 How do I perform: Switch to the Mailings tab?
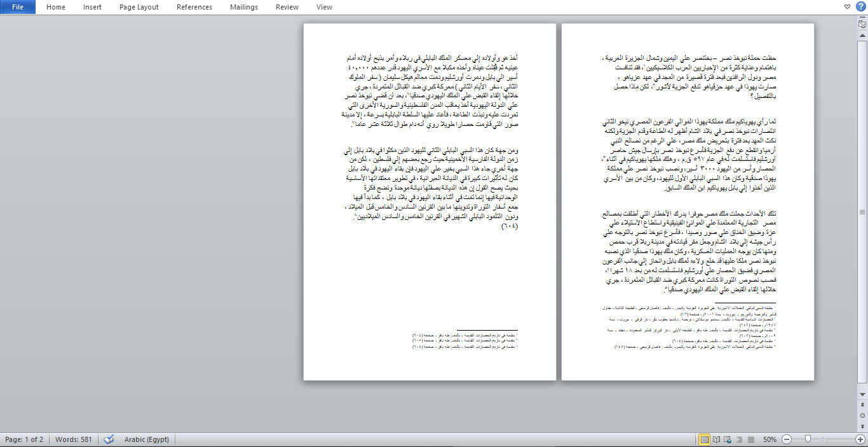pyautogui.click(x=243, y=7)
